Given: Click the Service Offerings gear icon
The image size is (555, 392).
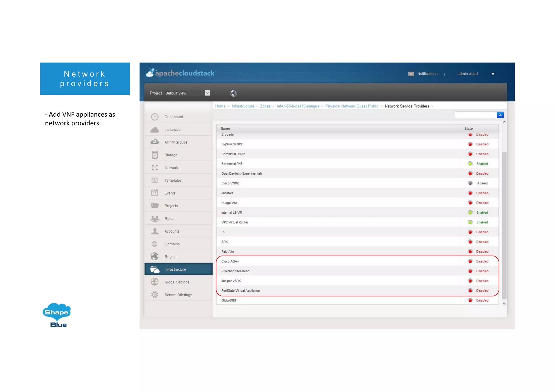Looking at the screenshot, I should tap(155, 295).
